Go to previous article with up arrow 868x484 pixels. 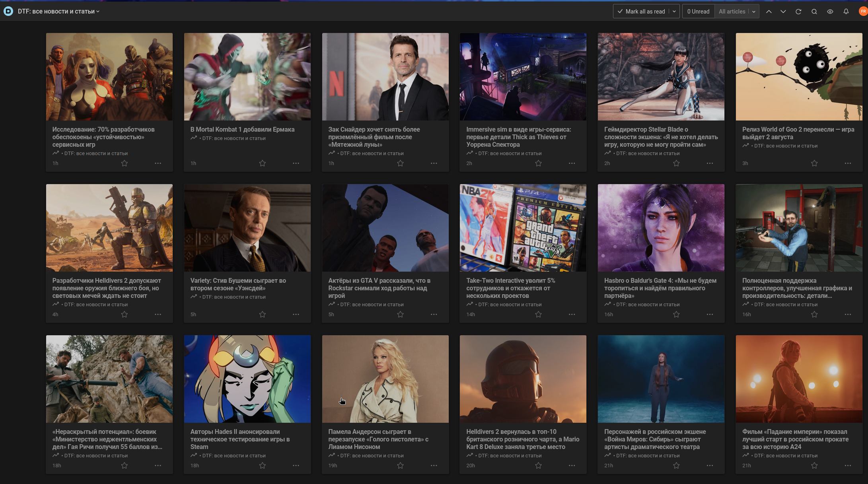(x=769, y=12)
